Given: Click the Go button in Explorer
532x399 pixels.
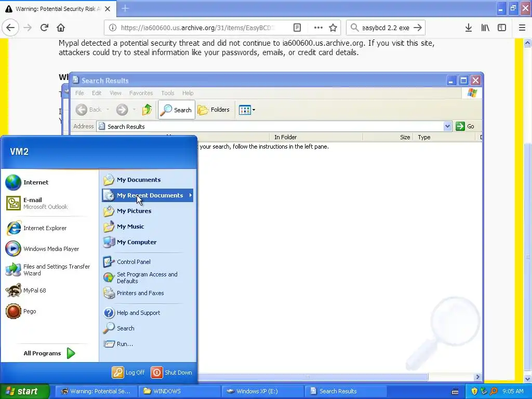Looking at the screenshot, I should pos(465,126).
